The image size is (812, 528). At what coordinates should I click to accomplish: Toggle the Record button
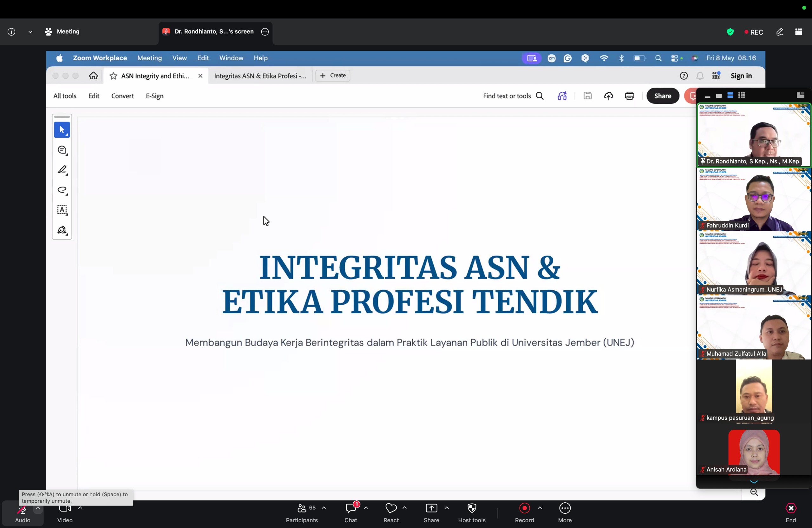coord(524,513)
